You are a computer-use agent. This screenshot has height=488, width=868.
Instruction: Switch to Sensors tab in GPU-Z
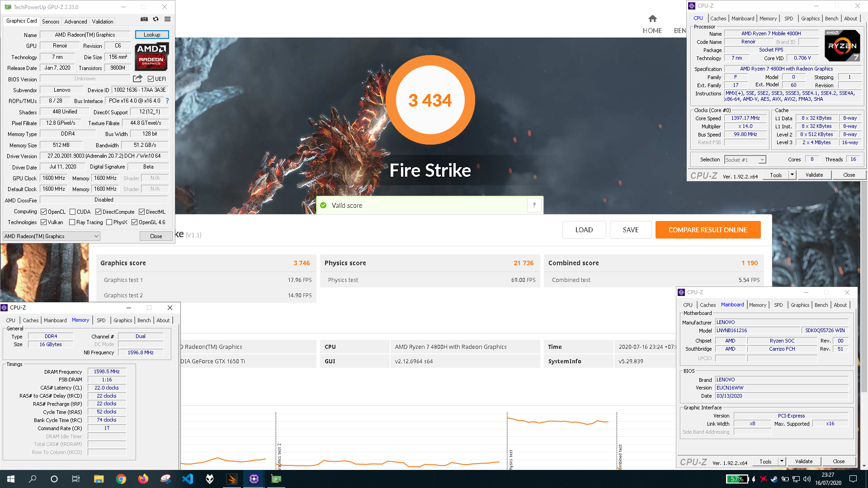51,22
